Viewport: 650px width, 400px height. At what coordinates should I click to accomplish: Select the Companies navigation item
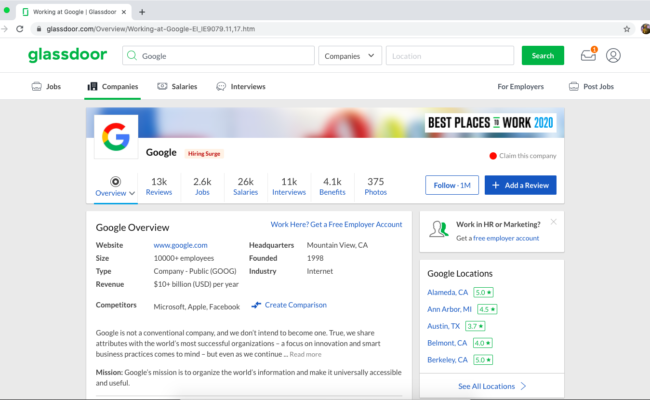112,86
